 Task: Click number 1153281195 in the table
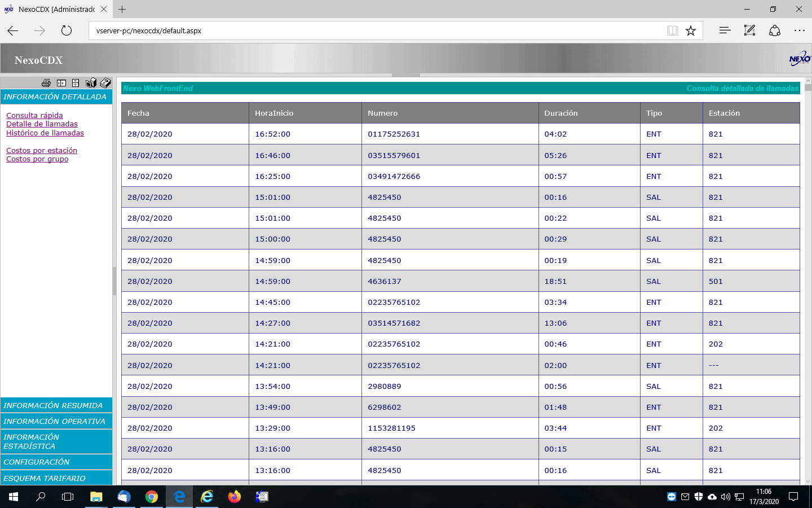click(392, 428)
